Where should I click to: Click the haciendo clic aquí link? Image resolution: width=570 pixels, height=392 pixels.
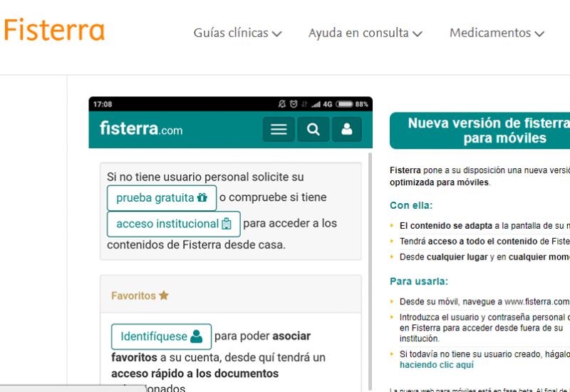tap(437, 365)
